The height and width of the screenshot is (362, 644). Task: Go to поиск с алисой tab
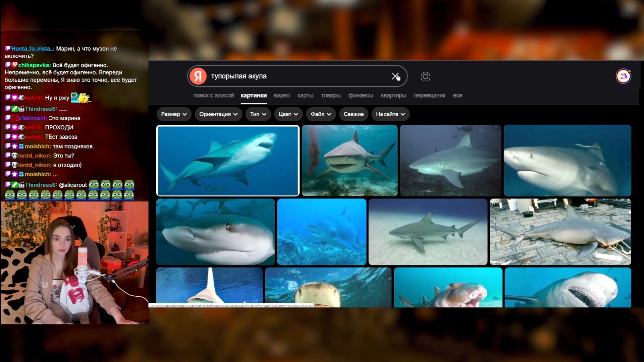point(213,96)
